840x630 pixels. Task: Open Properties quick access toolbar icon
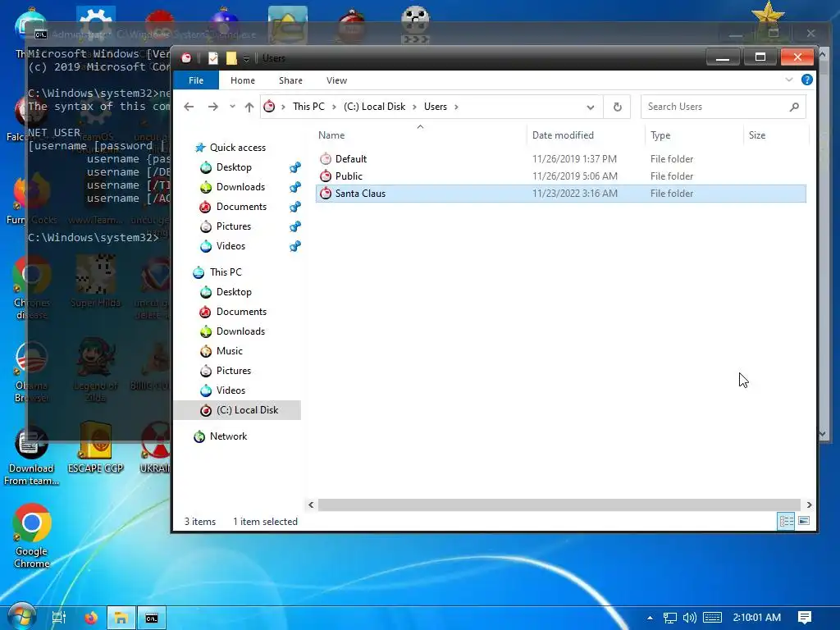pyautogui.click(x=212, y=58)
